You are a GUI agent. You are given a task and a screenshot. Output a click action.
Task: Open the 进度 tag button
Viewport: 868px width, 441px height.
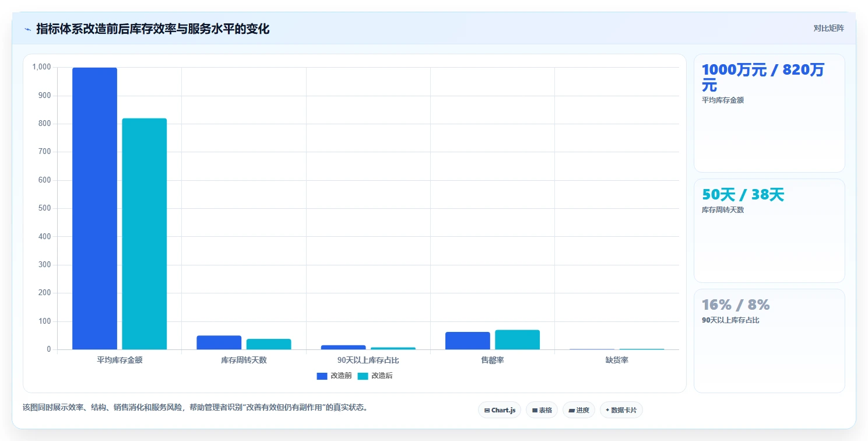(578, 410)
